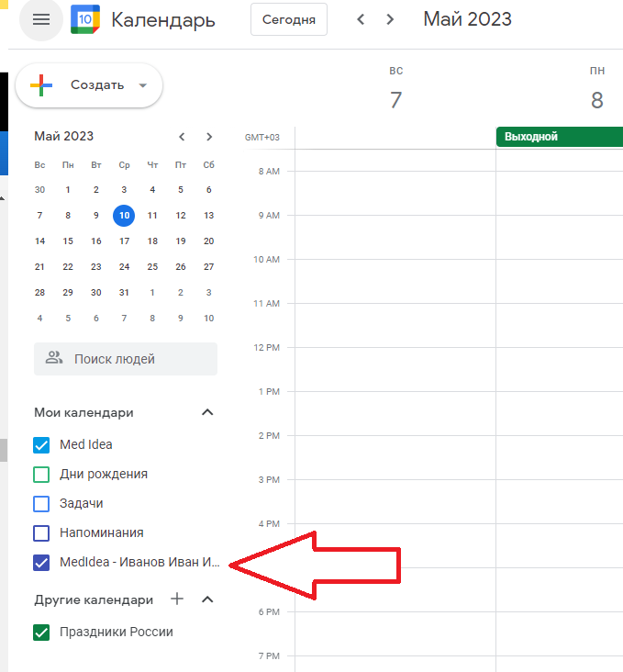
Task: Select May 27 in mini calendar
Action: [x=208, y=266]
